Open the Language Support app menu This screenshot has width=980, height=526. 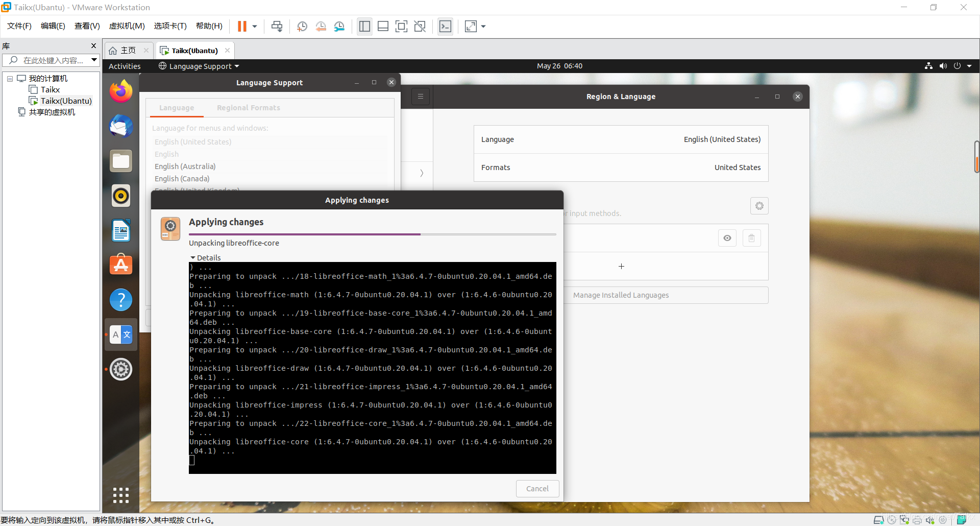(x=199, y=66)
